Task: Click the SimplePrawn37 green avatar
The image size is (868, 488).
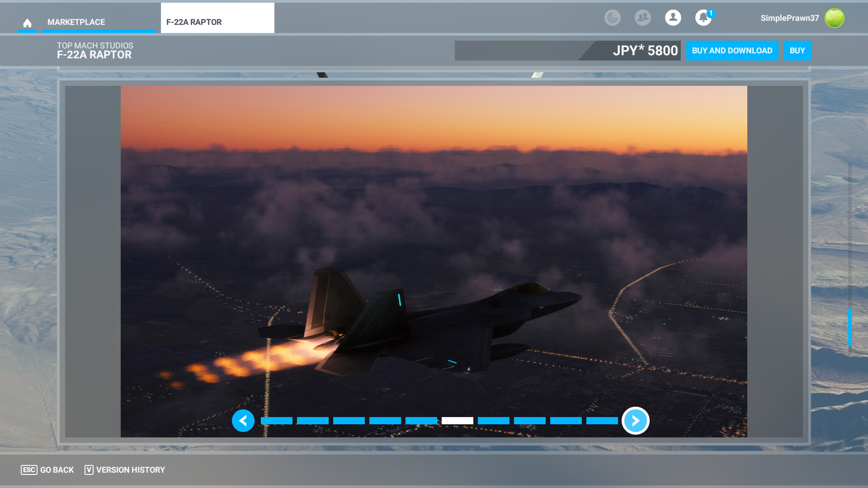Action: [834, 18]
